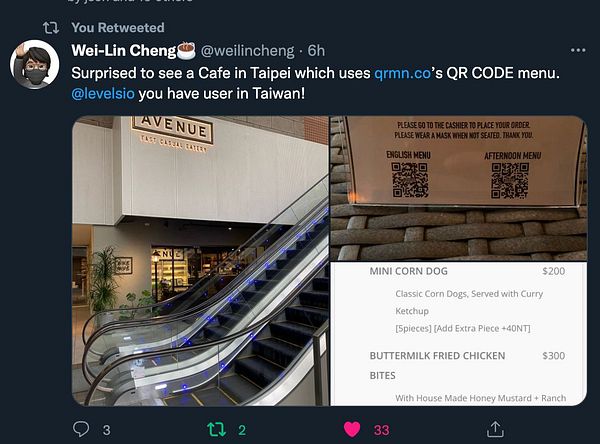Click the retweet count 2

242,430
